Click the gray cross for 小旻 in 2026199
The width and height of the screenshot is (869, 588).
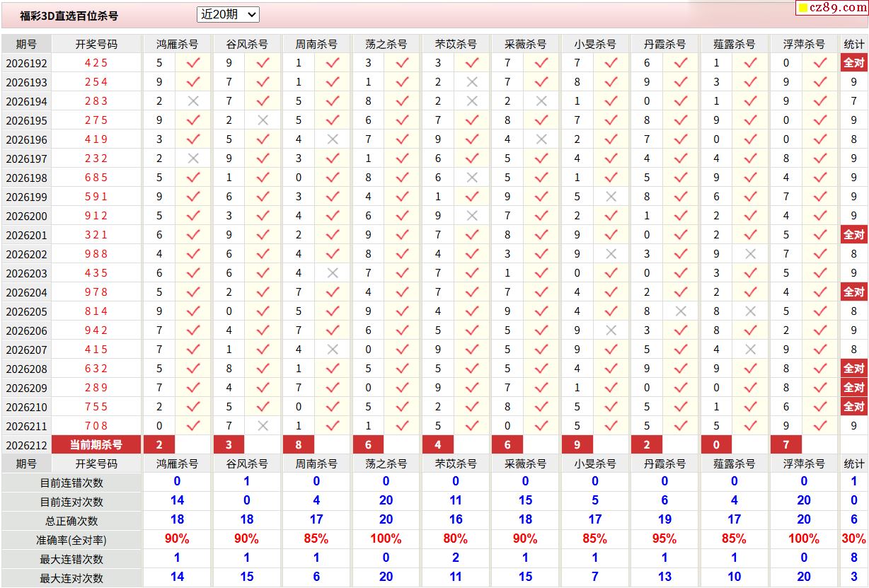pos(611,196)
